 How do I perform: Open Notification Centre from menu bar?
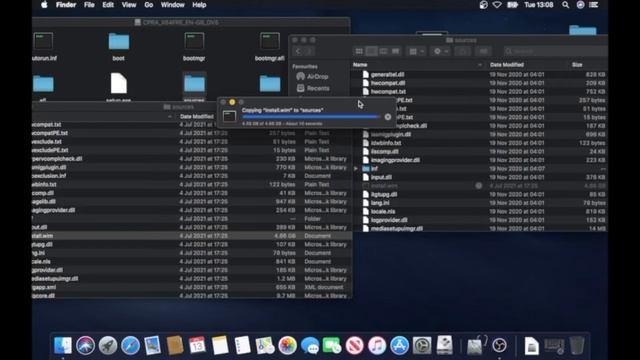click(x=593, y=5)
